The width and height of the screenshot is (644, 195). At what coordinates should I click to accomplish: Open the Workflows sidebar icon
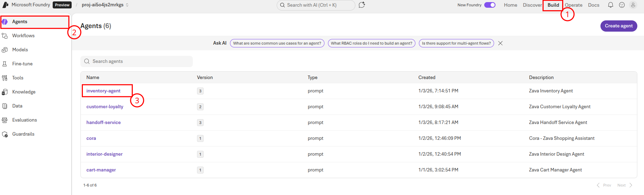point(5,36)
